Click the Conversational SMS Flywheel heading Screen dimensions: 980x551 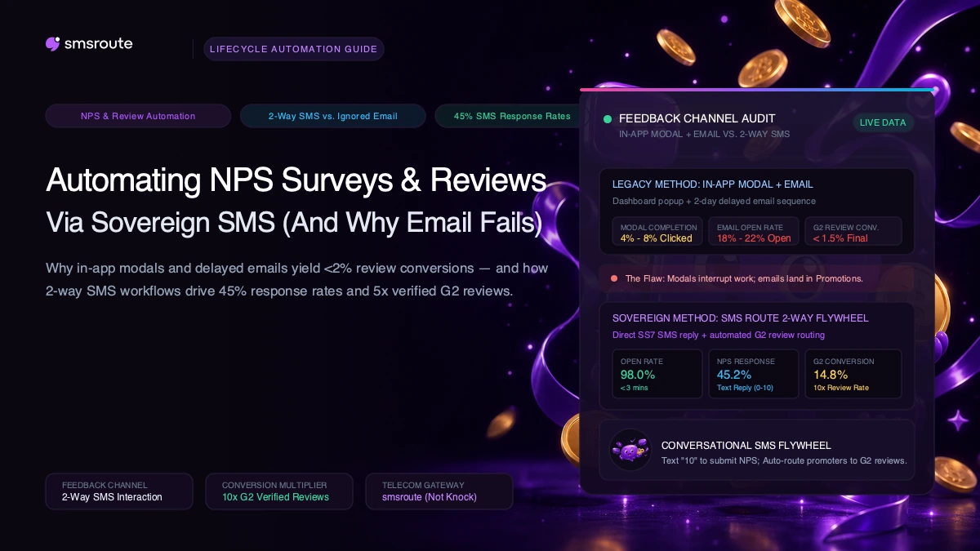click(x=746, y=446)
